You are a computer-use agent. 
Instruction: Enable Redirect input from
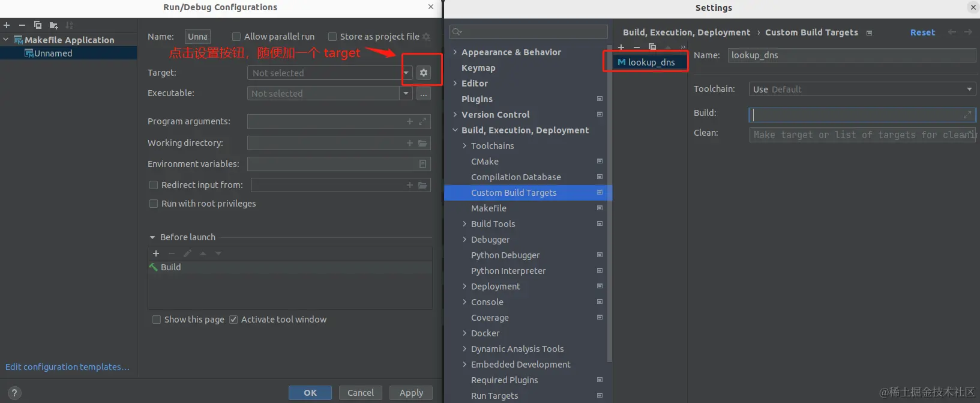point(154,185)
